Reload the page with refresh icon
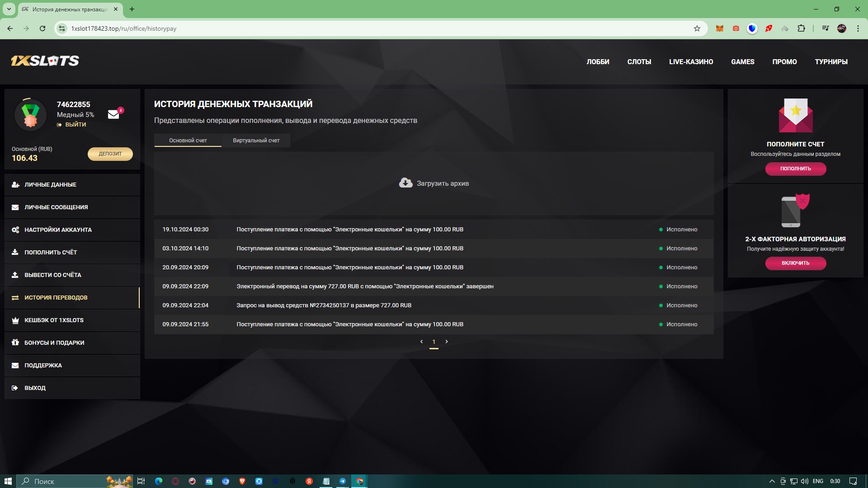 click(x=42, y=28)
